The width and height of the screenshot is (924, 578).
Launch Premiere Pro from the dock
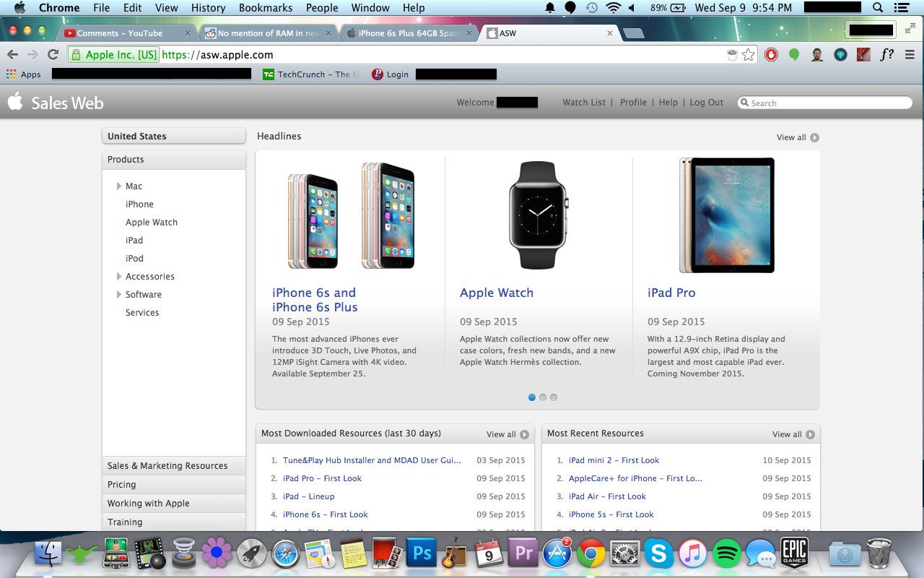(x=523, y=554)
